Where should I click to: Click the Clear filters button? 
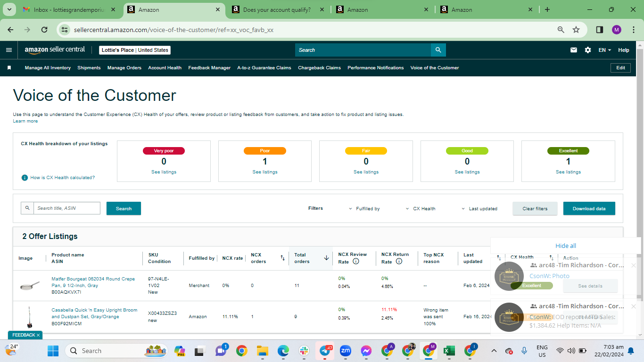click(535, 208)
